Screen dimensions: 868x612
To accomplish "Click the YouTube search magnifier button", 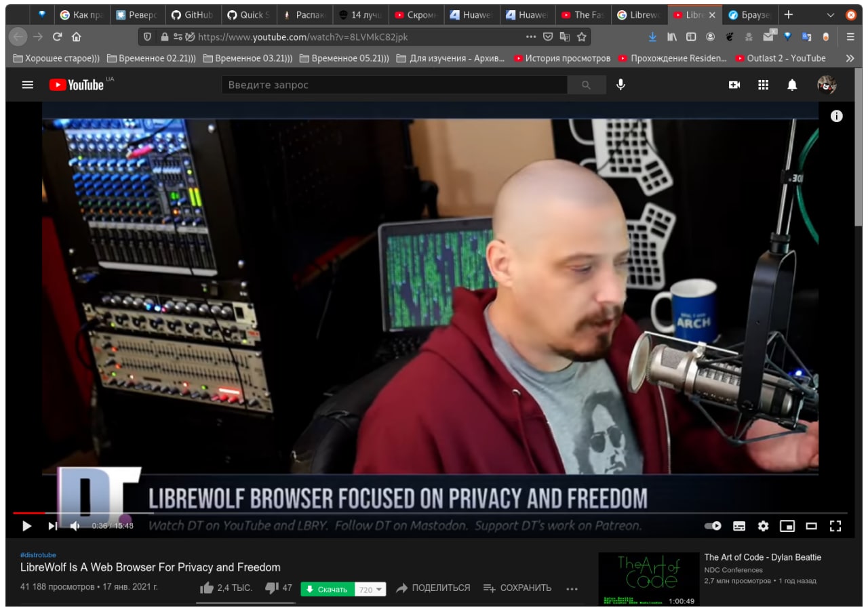I will pos(586,85).
